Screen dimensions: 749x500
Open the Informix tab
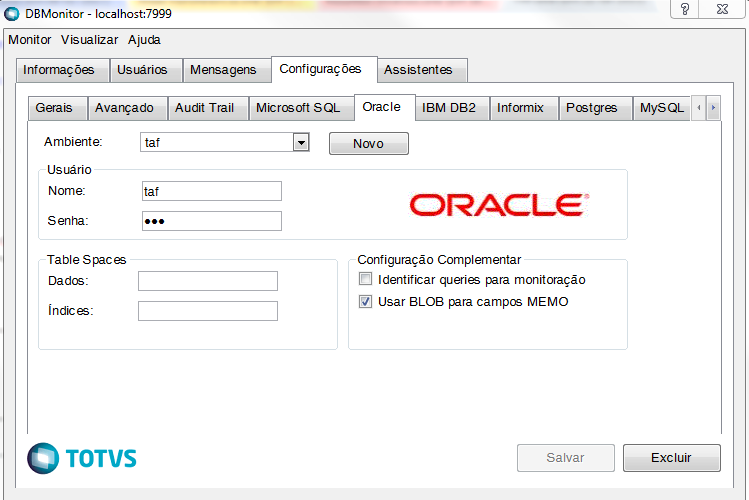(x=524, y=108)
